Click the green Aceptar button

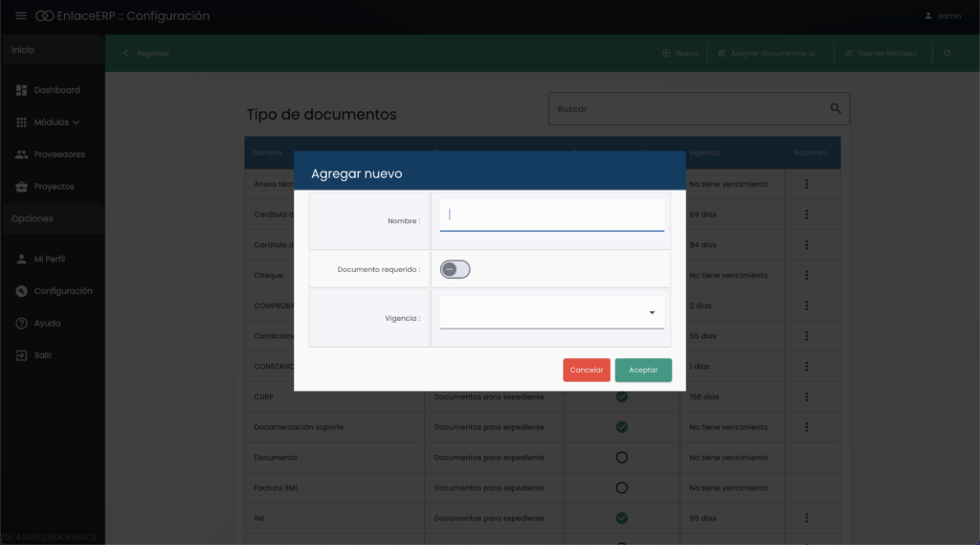tap(643, 370)
